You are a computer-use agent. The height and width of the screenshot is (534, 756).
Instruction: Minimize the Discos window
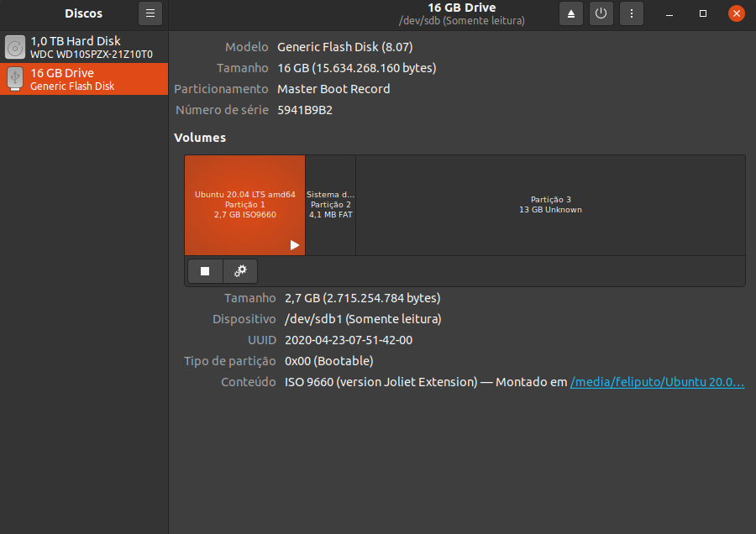pyautogui.click(x=669, y=13)
